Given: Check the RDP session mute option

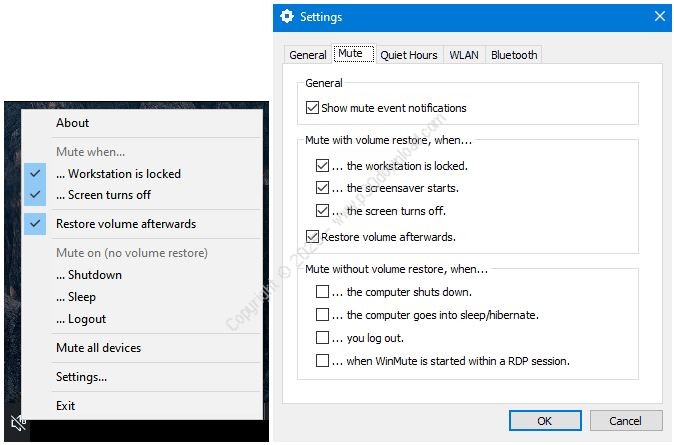Looking at the screenshot, I should tap(322, 361).
